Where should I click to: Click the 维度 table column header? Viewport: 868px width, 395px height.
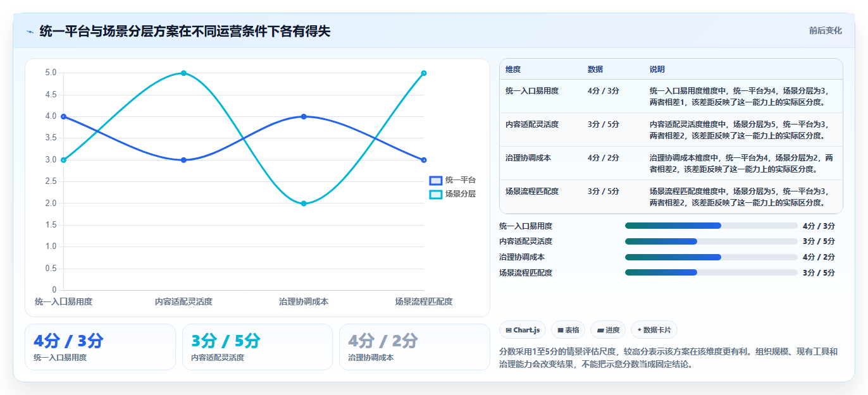pyautogui.click(x=513, y=70)
